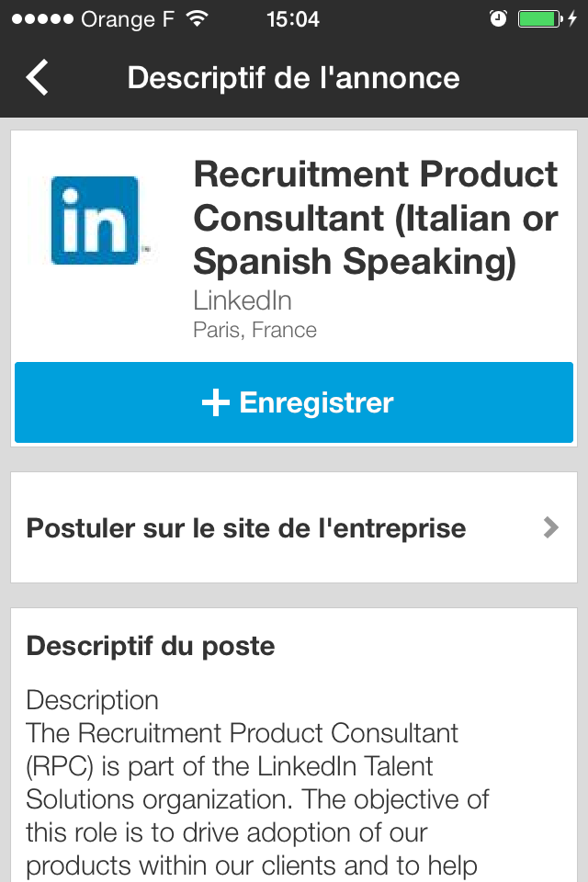The width and height of the screenshot is (588, 882).
Task: Tap the cellular signal dots indicator
Action: click(43, 19)
